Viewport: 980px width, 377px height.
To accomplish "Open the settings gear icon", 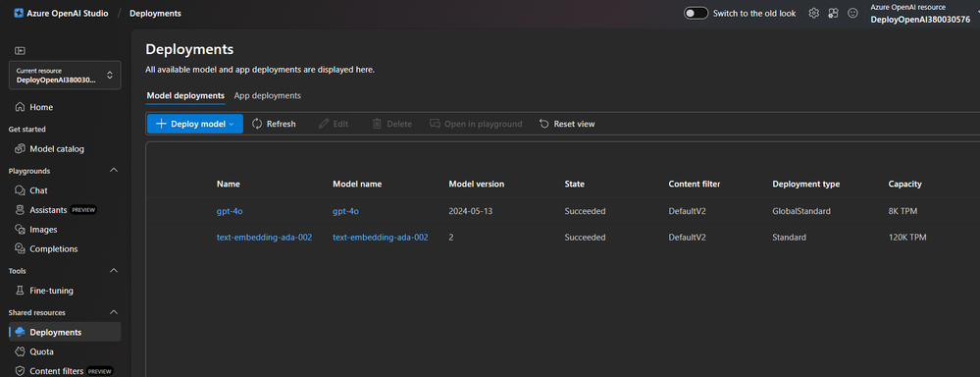I will click(x=814, y=13).
